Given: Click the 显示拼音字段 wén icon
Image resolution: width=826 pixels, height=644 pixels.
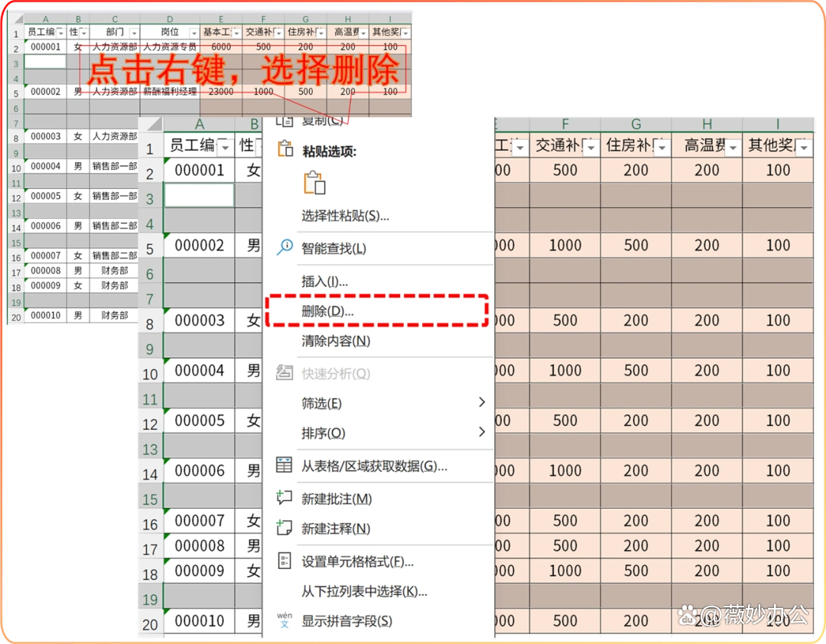Looking at the screenshot, I should [x=284, y=620].
